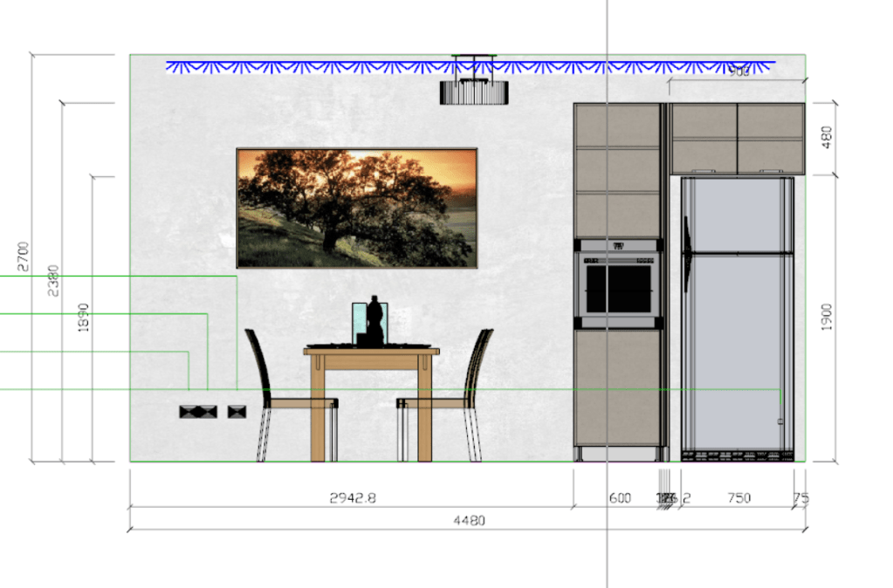Click the double wall socket outlet
The width and height of the screenshot is (893, 588).
click(x=197, y=411)
